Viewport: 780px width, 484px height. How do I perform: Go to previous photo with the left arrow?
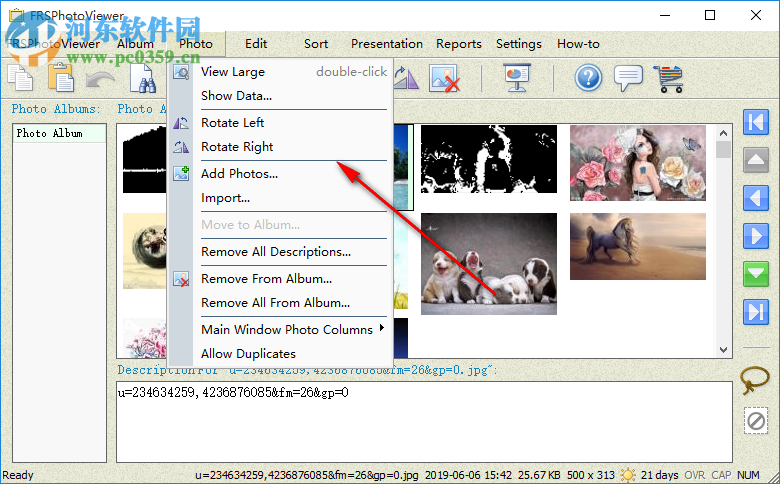click(x=756, y=197)
